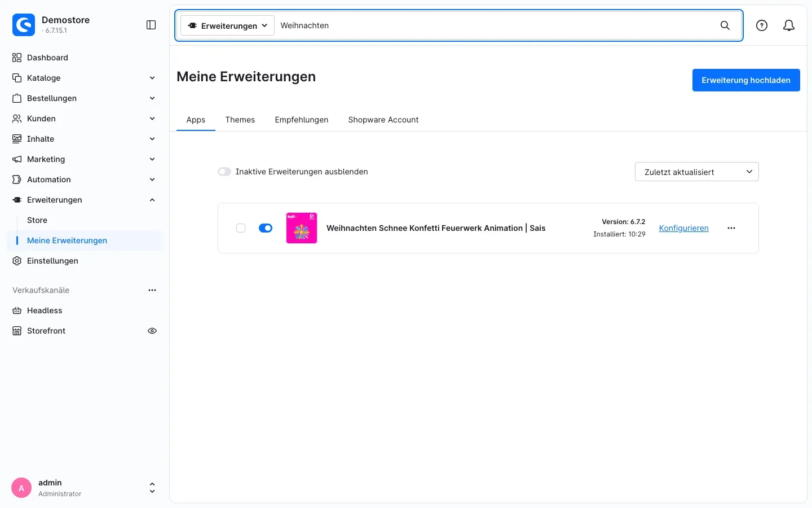Open the Store submenu item
The image size is (812, 508).
tap(37, 220)
